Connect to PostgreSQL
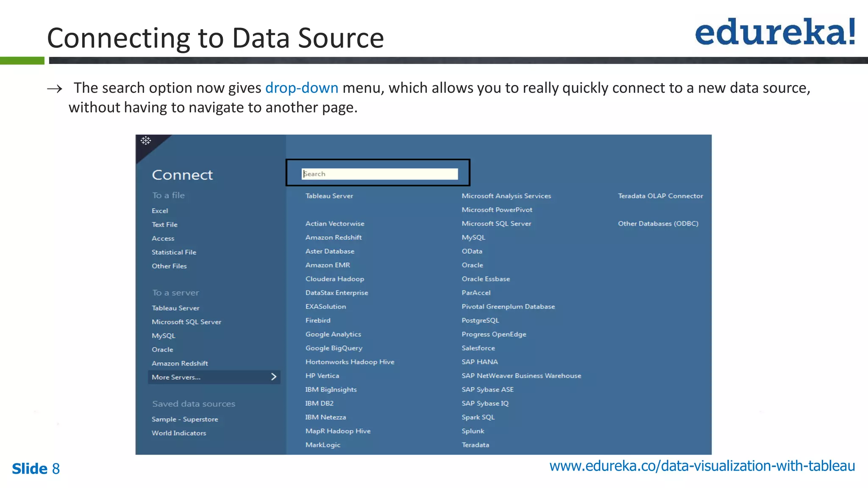The width and height of the screenshot is (868, 488). click(480, 320)
